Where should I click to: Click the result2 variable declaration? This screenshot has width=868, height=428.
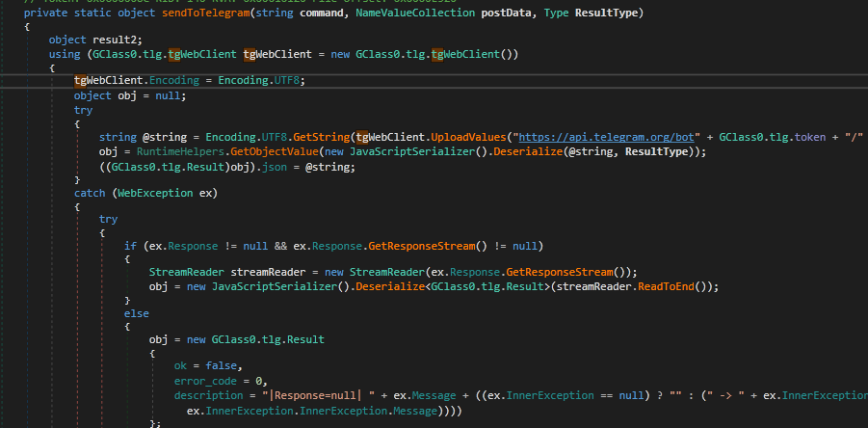pos(115,40)
